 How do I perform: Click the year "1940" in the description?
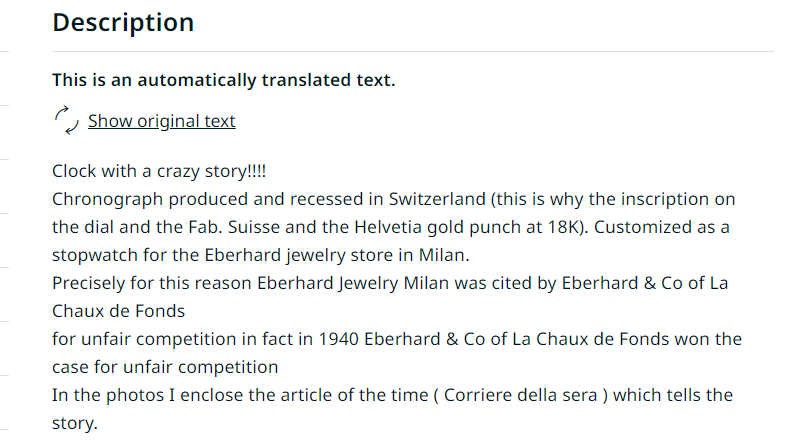pyautogui.click(x=340, y=339)
